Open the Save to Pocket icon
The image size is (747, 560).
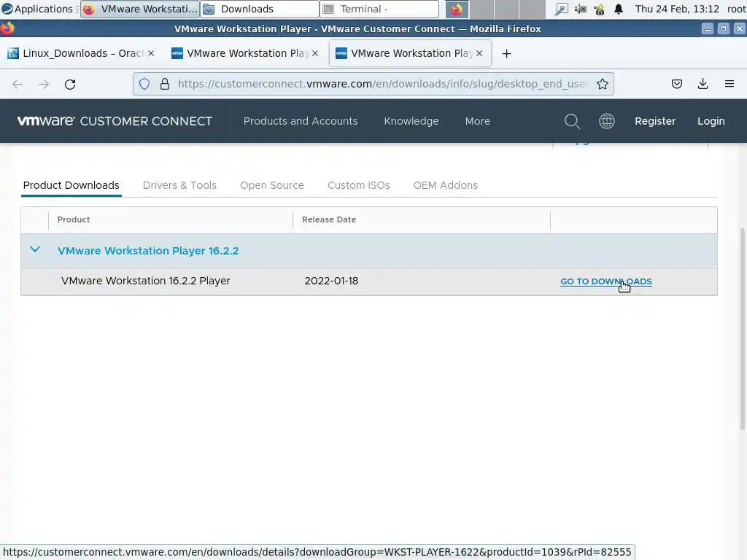coord(676,85)
